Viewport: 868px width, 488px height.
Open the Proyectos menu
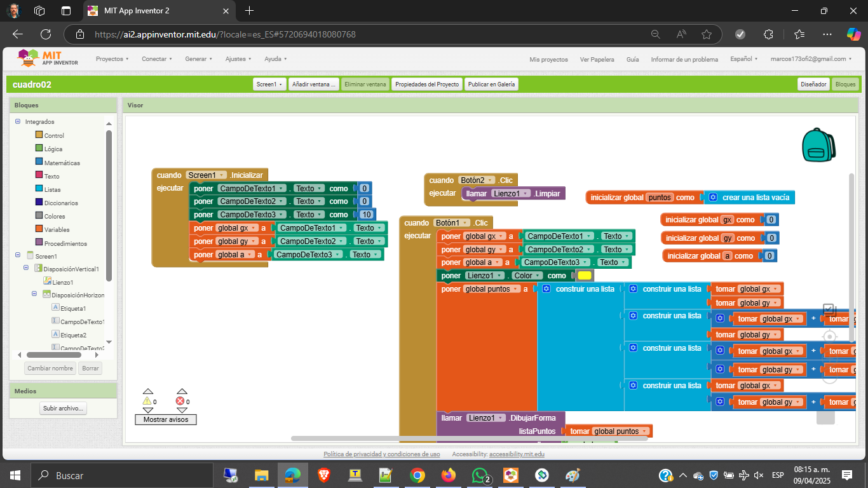112,59
